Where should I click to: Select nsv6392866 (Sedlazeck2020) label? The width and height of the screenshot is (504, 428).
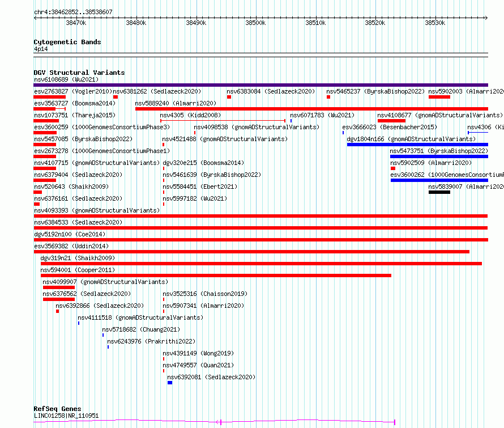pos(100,306)
